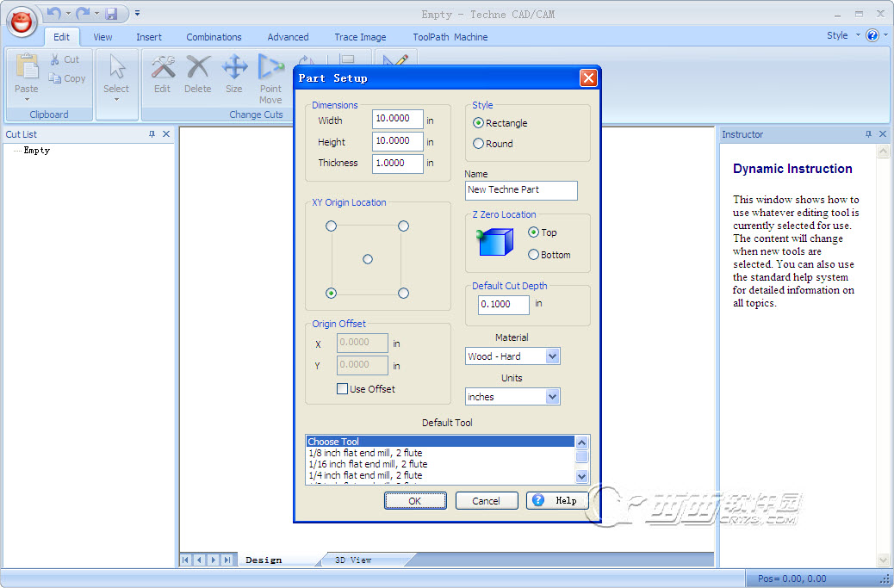Viewport: 894px width, 588px height.
Task: Click the Point Move tool icon
Action: [x=270, y=67]
